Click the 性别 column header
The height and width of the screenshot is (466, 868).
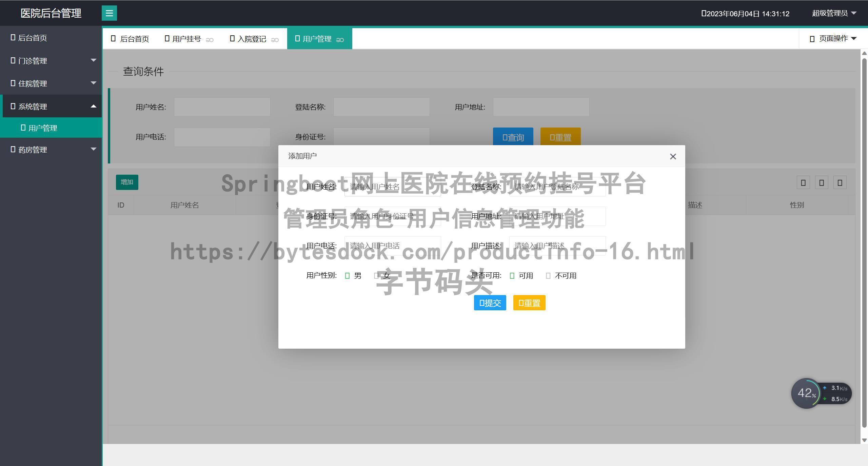click(797, 205)
